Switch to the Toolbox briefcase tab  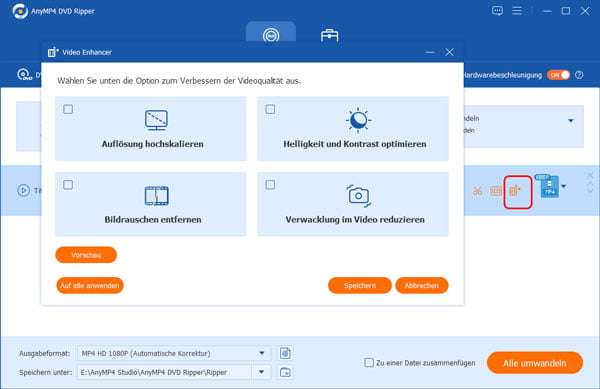pyautogui.click(x=329, y=35)
